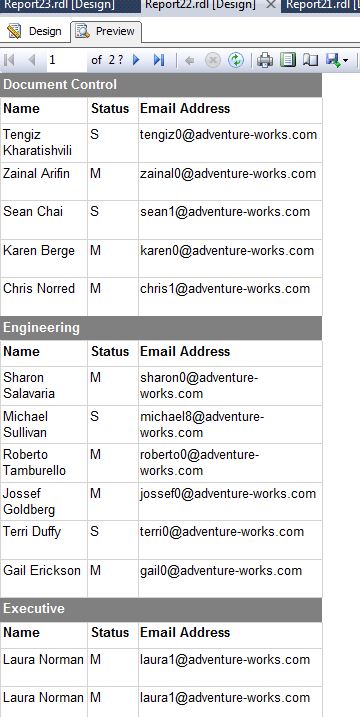Switch to Design tab
Image resolution: width=360 pixels, height=717 pixels.
pos(35,32)
